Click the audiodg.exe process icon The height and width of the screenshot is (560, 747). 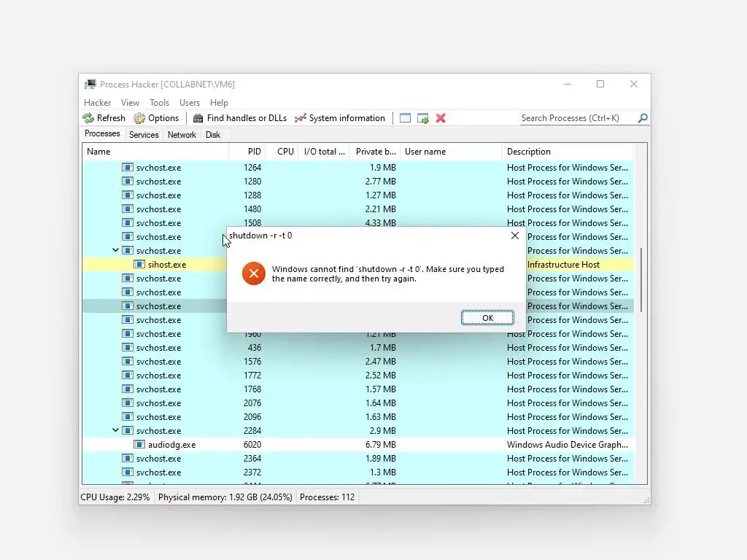(x=139, y=444)
